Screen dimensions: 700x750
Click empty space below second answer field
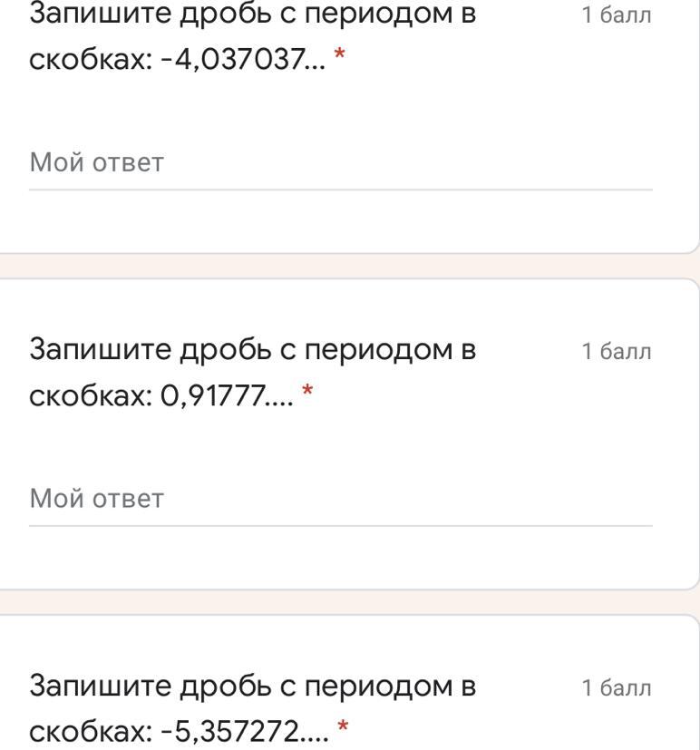tap(340, 558)
